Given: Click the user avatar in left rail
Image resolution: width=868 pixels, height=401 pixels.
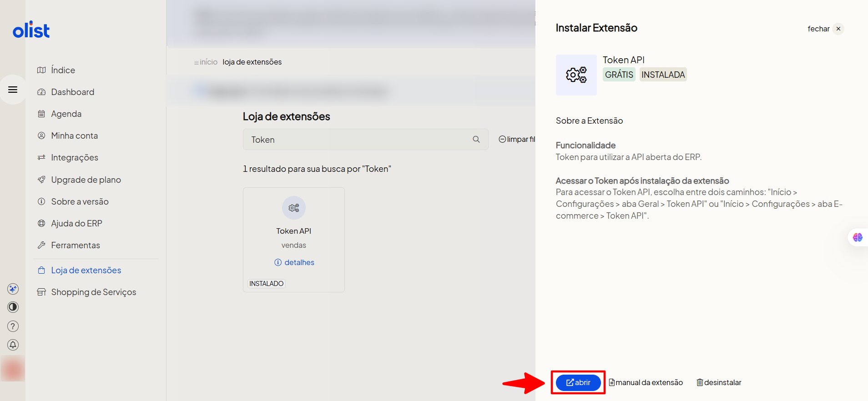Looking at the screenshot, I should (13, 369).
